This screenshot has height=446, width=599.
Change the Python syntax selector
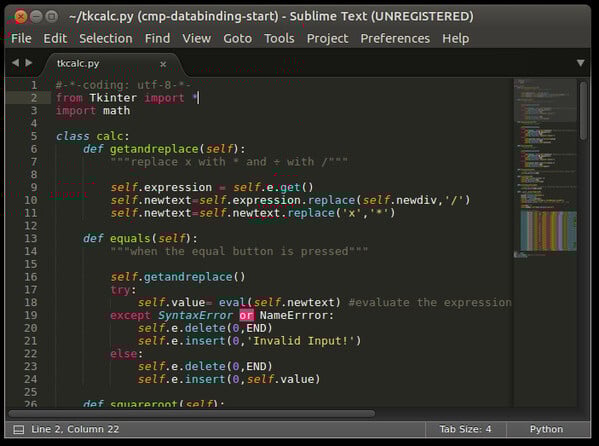546,429
